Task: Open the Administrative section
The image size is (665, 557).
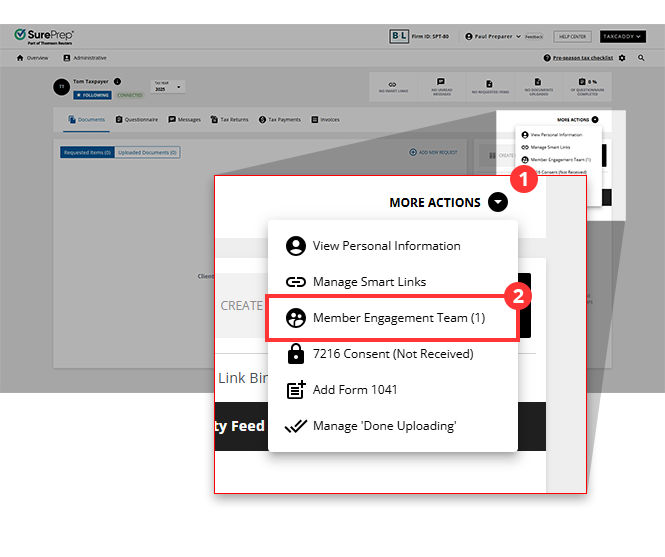Action: point(85,58)
